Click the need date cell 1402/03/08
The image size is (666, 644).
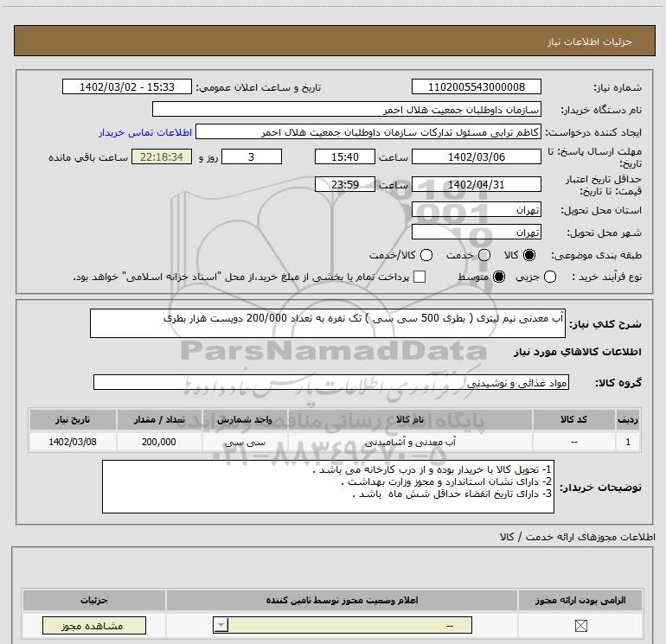72,442
